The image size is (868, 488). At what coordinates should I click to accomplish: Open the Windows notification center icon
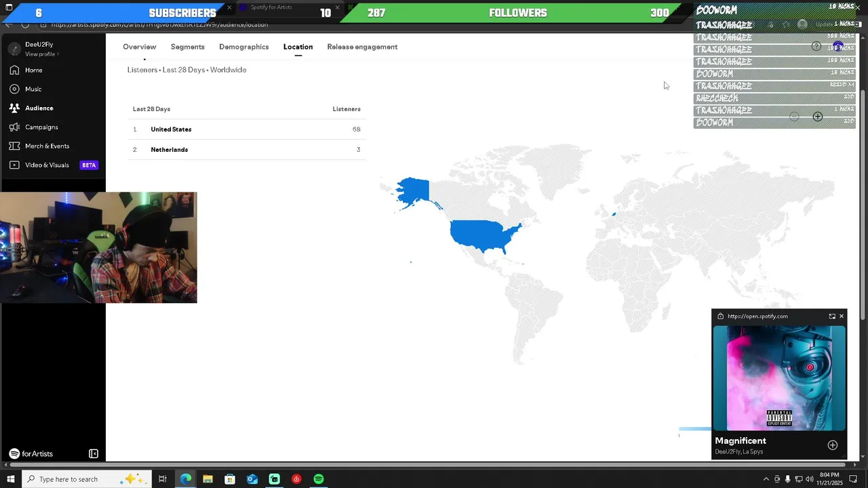coord(854,479)
